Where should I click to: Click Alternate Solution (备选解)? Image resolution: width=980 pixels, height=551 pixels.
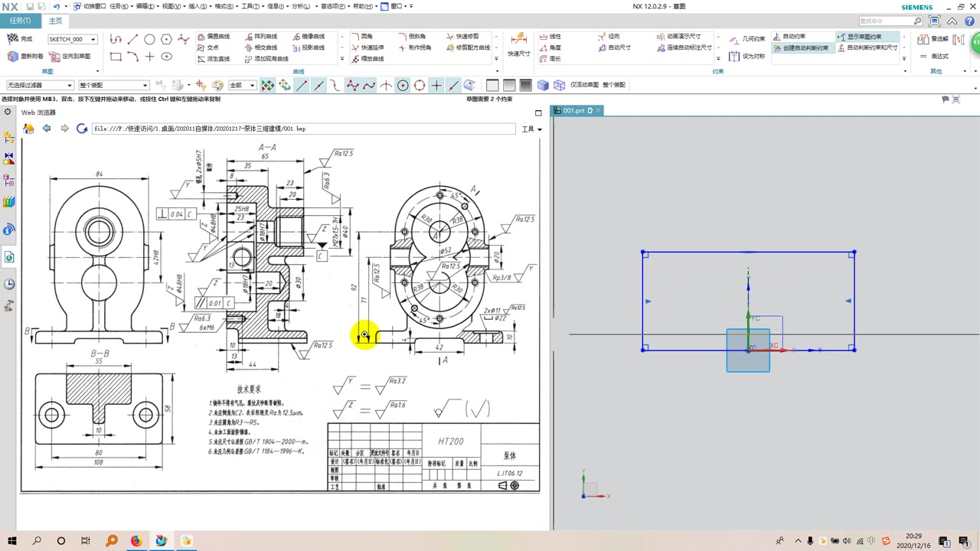pos(934,39)
